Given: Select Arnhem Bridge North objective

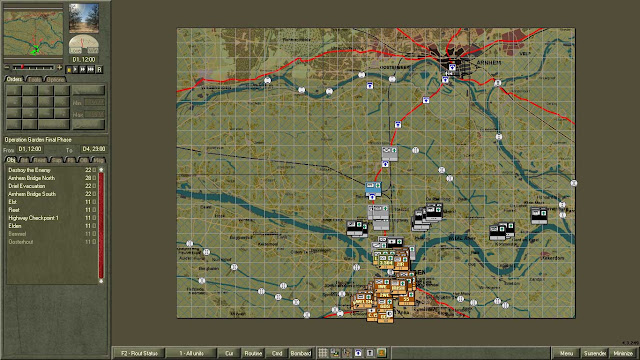Looking at the screenshot, I should coord(31,178).
